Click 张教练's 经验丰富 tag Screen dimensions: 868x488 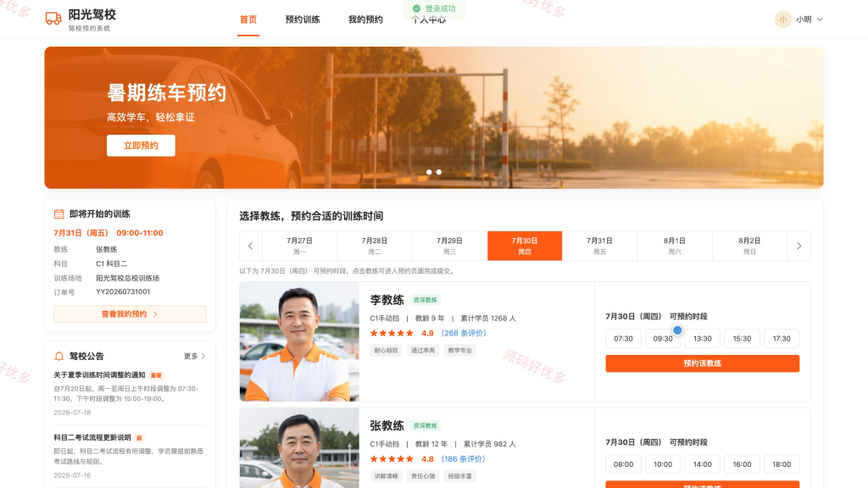pos(460,476)
